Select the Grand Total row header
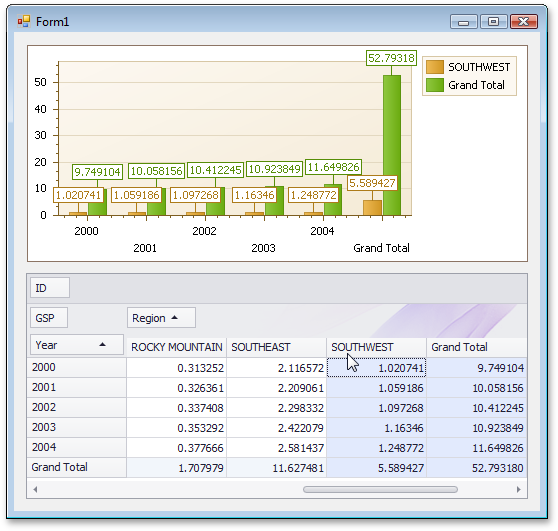Screen dimensions: 558x531 (77, 467)
